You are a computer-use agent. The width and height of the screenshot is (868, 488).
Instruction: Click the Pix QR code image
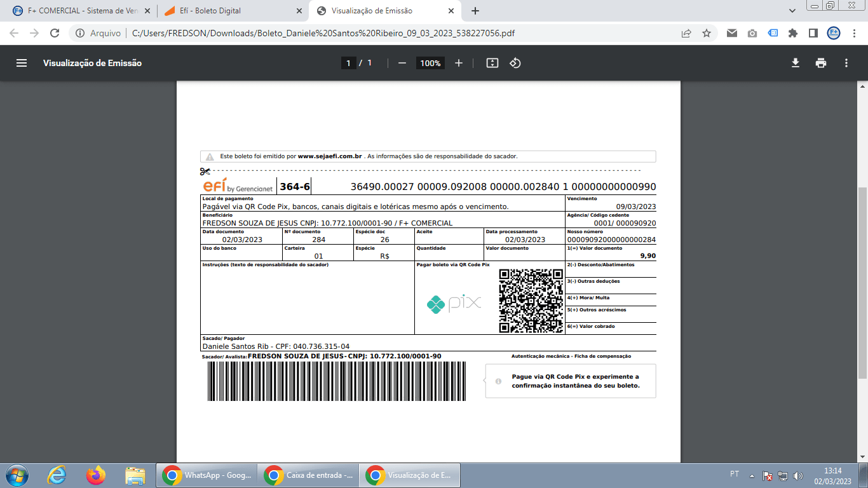point(531,301)
